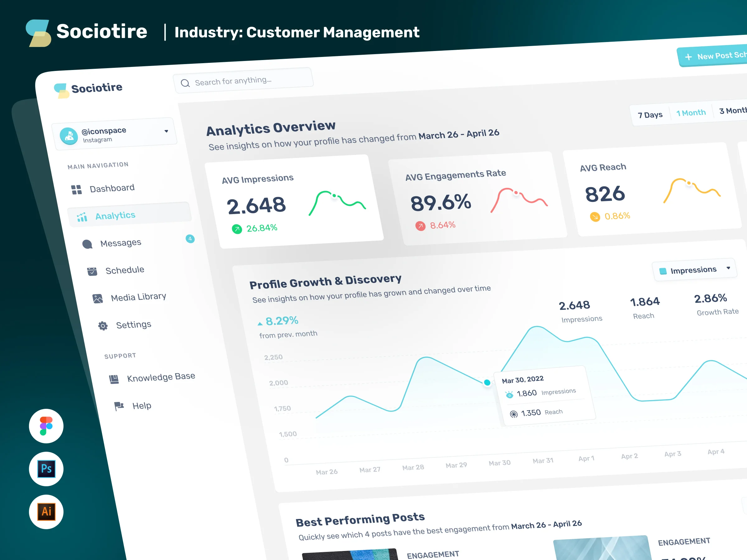The image size is (747, 560).
Task: Open the @iconspace Instagram account dropdown
Action: click(115, 134)
